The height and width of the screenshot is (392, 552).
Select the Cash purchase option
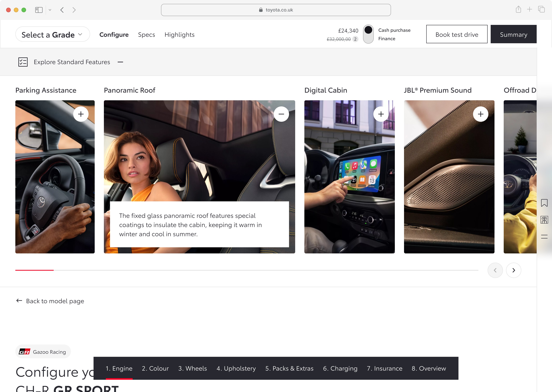pos(394,30)
